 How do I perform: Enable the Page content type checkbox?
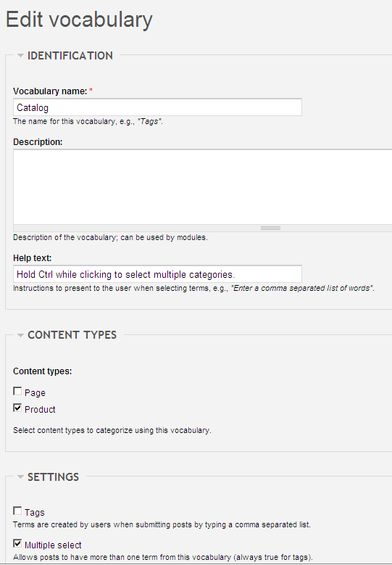[17, 392]
